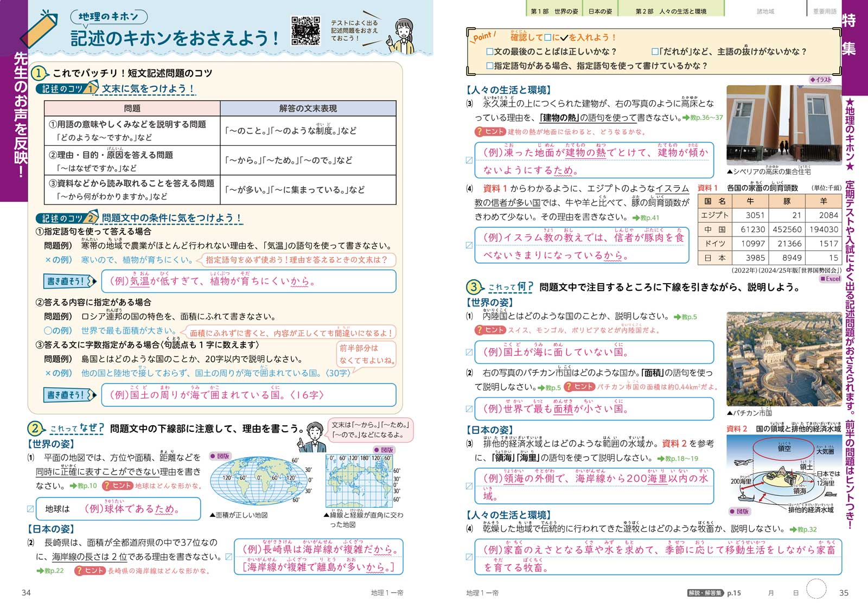Click the female teacher illustration near the QR code

point(401,36)
